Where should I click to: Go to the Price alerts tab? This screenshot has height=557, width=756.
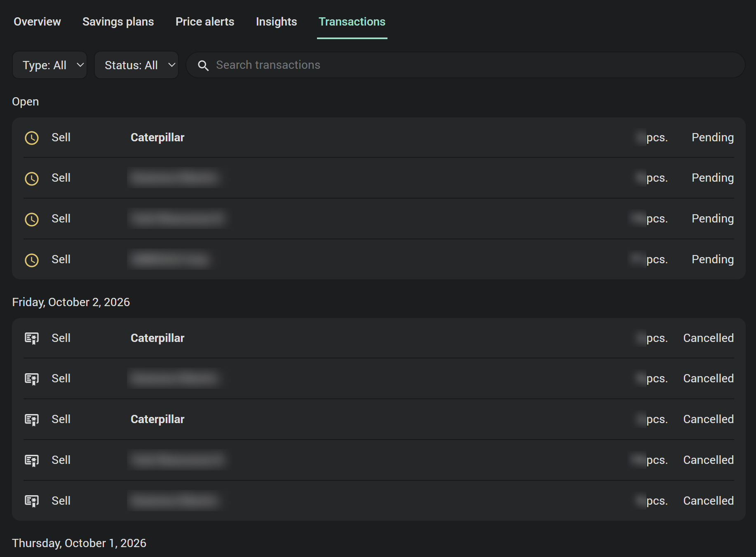coord(205,21)
